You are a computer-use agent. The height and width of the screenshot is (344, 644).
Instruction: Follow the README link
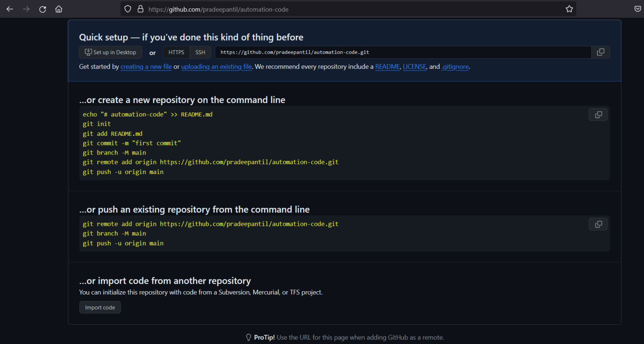point(387,67)
